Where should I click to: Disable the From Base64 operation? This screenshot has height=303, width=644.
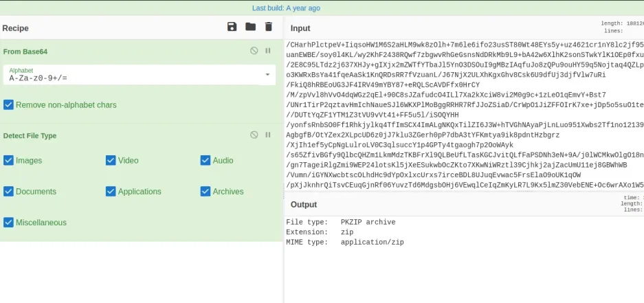254,51
